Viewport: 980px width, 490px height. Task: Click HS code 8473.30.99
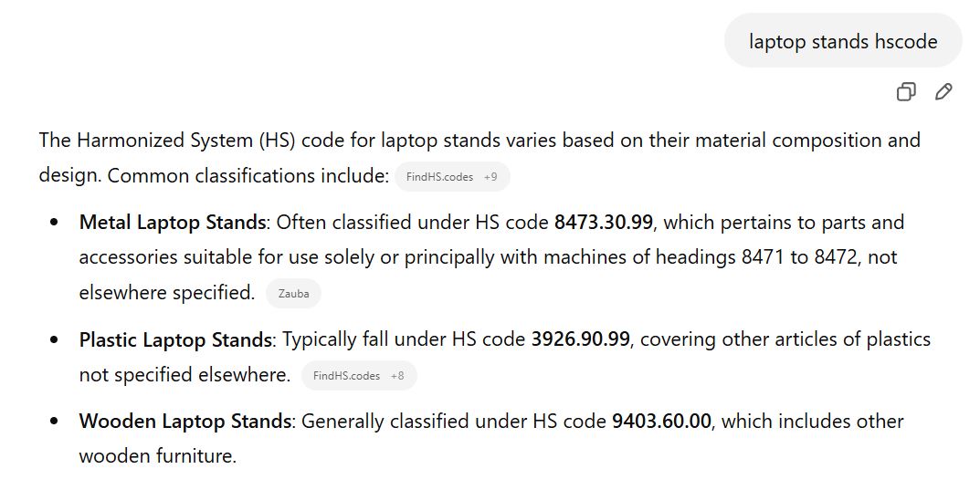(604, 223)
